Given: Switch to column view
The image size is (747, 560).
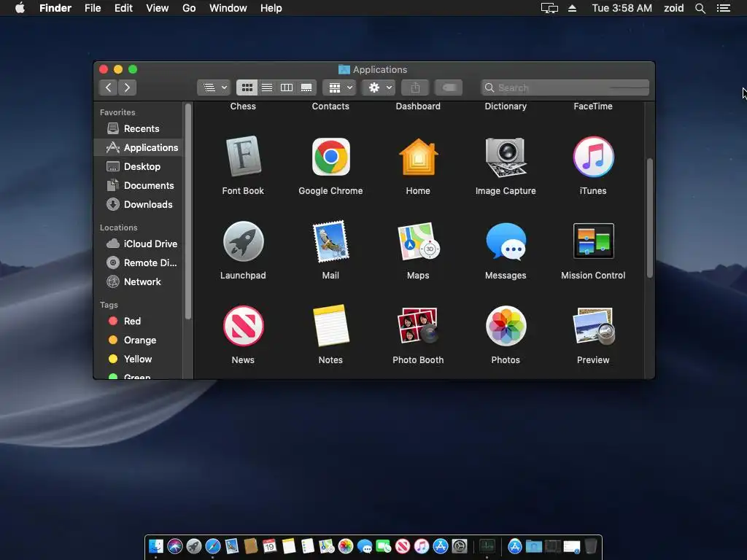Looking at the screenshot, I should (286, 87).
